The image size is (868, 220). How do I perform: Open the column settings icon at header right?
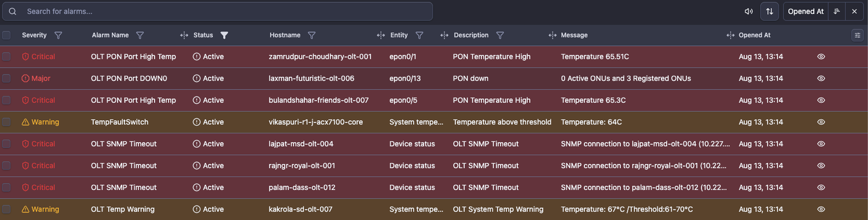pos(857,35)
